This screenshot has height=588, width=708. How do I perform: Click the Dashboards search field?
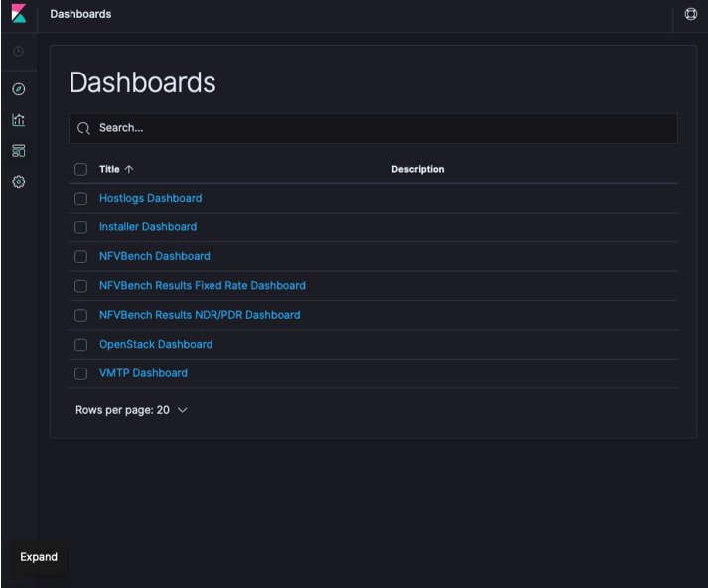coord(373,129)
